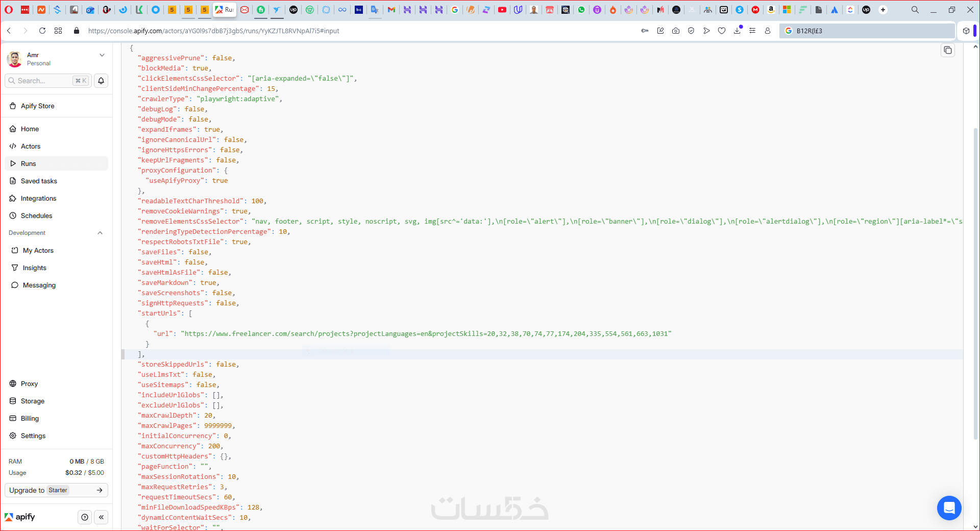Open the browser easy setup menu icon
This screenshot has width=980, height=531.
[752, 31]
